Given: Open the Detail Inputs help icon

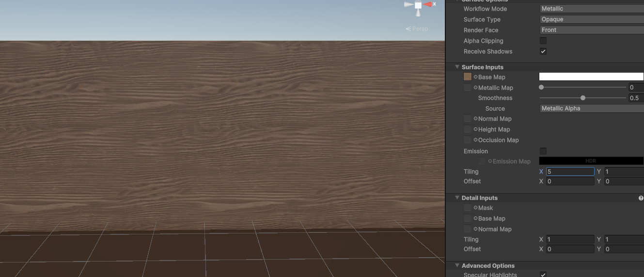Looking at the screenshot, I should point(641,198).
